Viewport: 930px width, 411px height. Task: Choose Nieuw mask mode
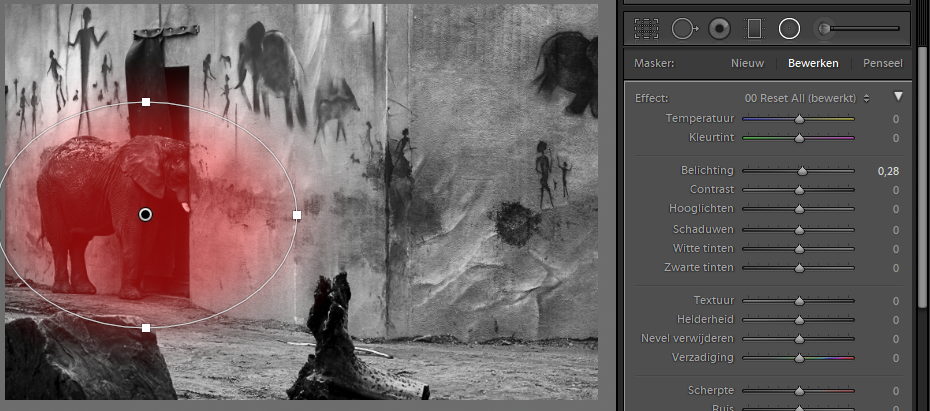(x=747, y=63)
